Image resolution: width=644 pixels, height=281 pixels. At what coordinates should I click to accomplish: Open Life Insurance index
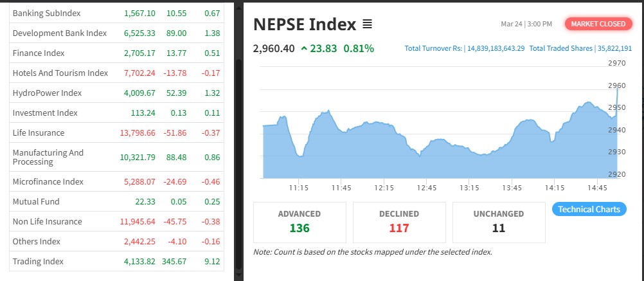39,132
